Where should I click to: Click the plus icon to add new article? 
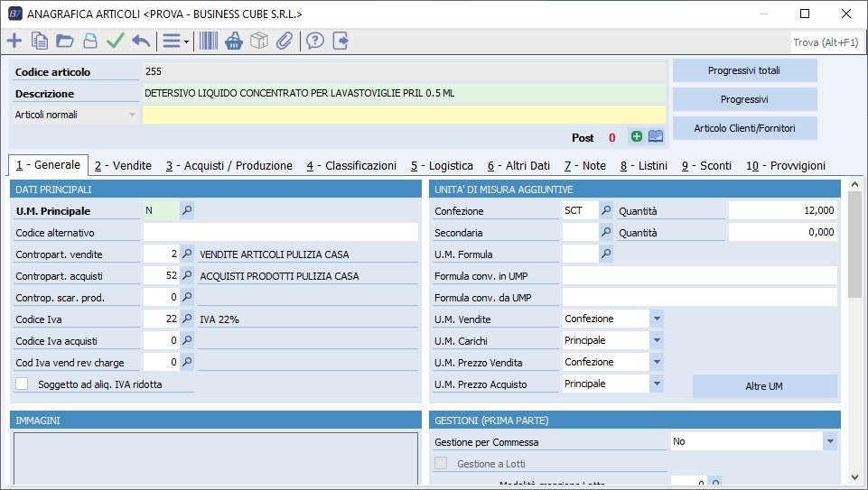click(14, 41)
